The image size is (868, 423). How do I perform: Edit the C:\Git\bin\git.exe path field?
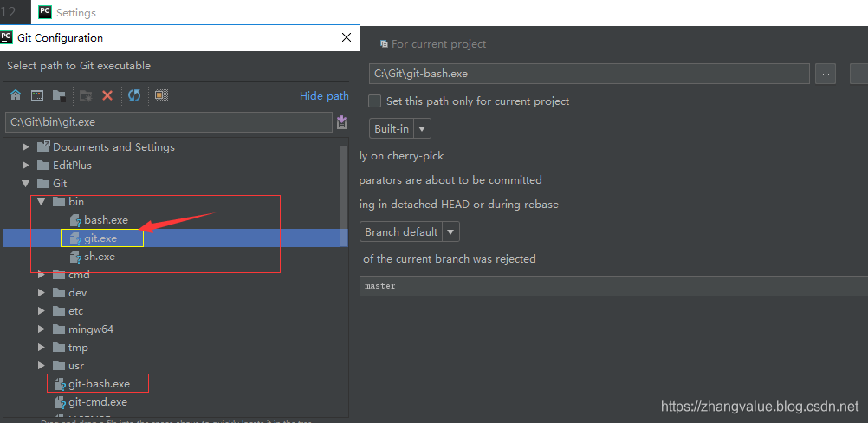[168, 122]
